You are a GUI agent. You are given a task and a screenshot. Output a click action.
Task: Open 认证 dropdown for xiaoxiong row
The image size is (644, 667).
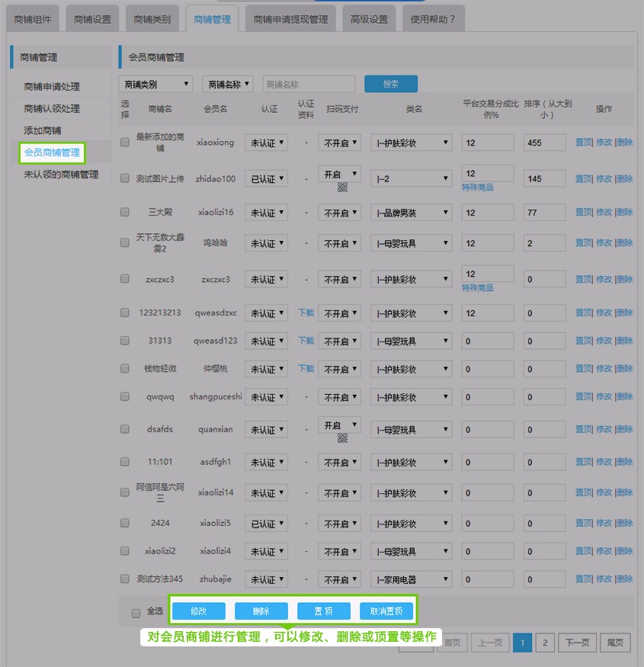(x=266, y=143)
